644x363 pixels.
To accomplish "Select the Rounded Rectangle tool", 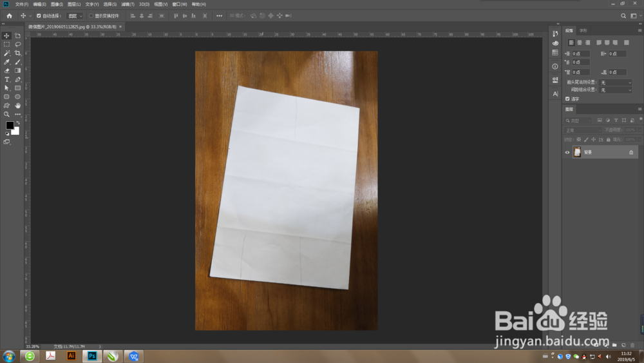I will tap(6, 97).
